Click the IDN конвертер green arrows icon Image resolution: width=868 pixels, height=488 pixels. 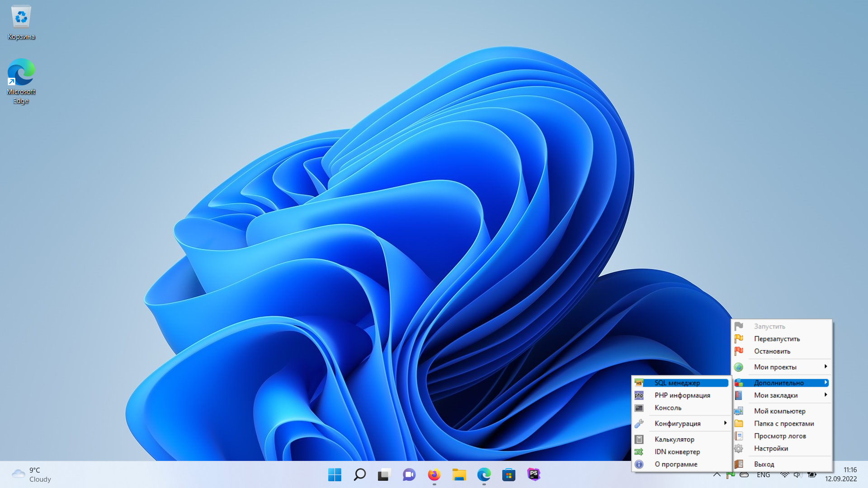639,452
